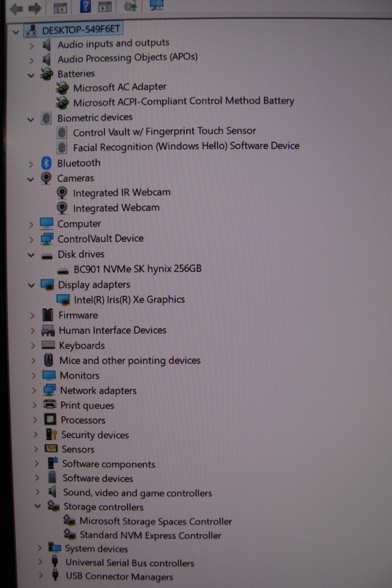Click the ControlVault Device label
This screenshot has height=588, width=392.
pos(100,239)
